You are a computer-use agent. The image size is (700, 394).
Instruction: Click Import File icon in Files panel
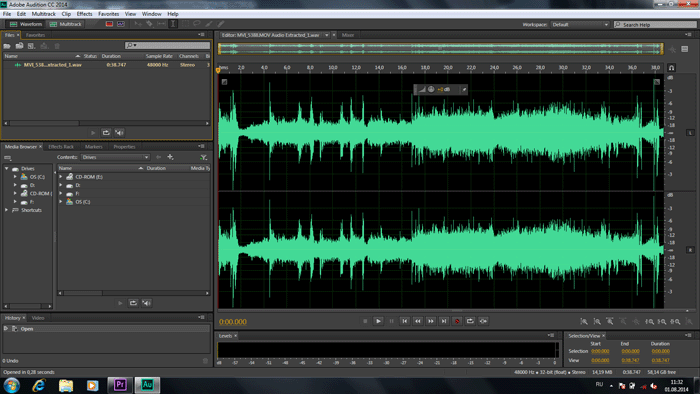19,46
